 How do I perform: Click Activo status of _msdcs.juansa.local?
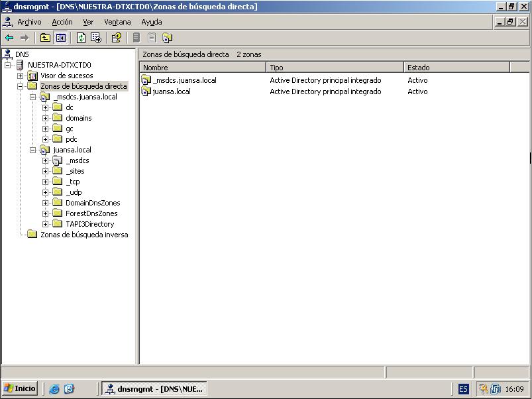coord(417,80)
